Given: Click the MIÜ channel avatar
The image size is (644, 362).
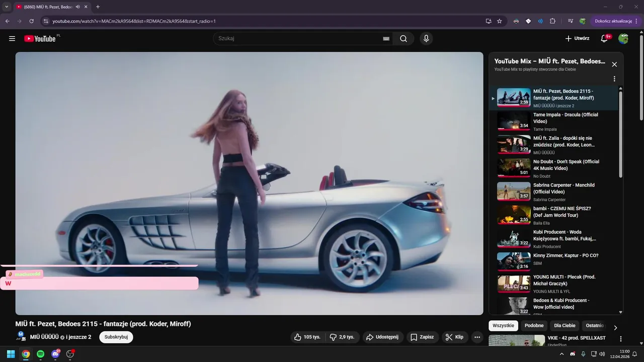Looking at the screenshot, I should click(x=21, y=336).
